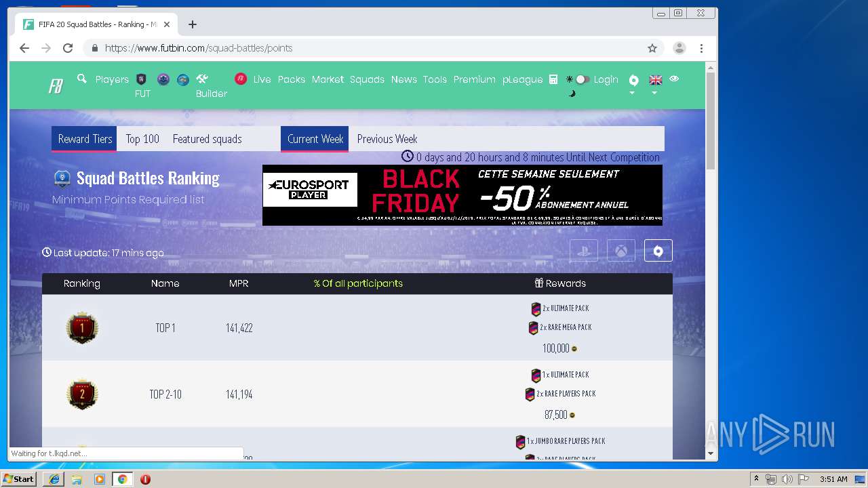868x488 pixels.
Task: Open the Chrome three-dot menu
Action: pyautogui.click(x=701, y=48)
